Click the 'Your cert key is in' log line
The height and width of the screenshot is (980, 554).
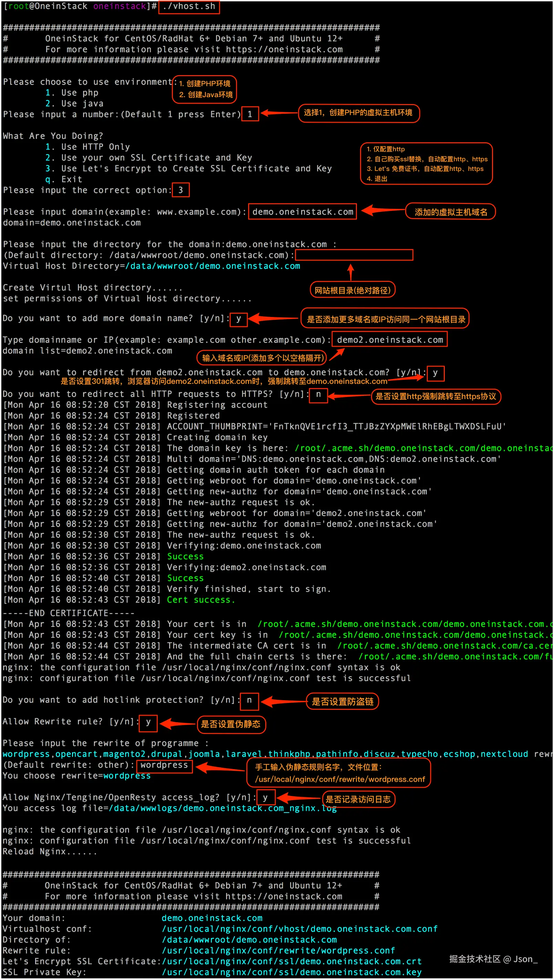[x=277, y=635]
